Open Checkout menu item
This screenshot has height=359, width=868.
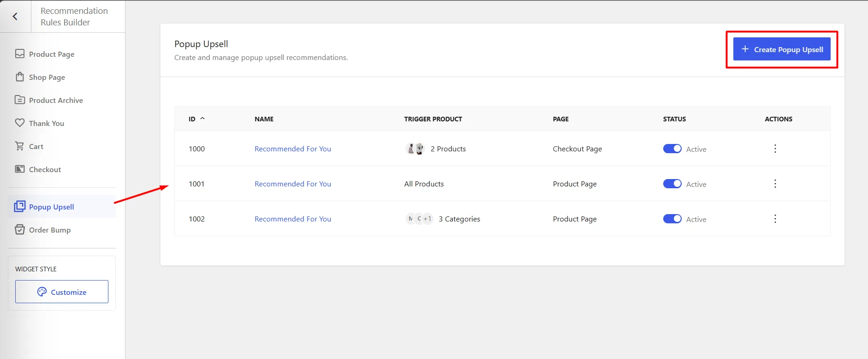(62, 169)
